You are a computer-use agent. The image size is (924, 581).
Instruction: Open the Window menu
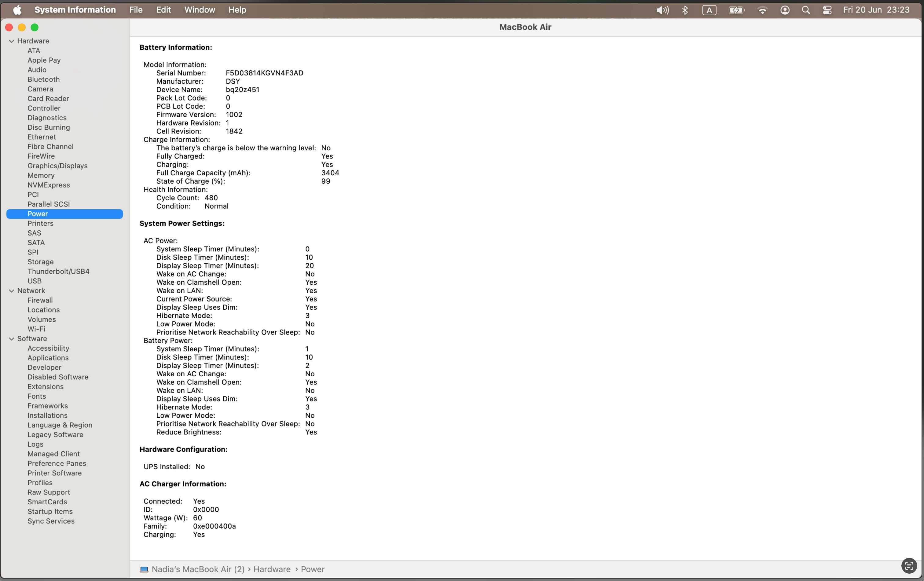[x=200, y=10]
